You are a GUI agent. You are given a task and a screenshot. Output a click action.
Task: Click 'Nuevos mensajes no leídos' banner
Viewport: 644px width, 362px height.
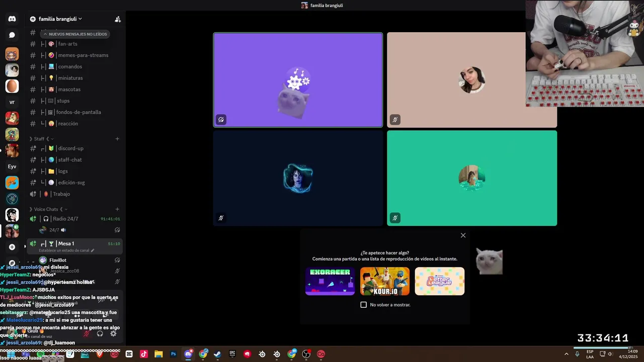click(x=74, y=34)
